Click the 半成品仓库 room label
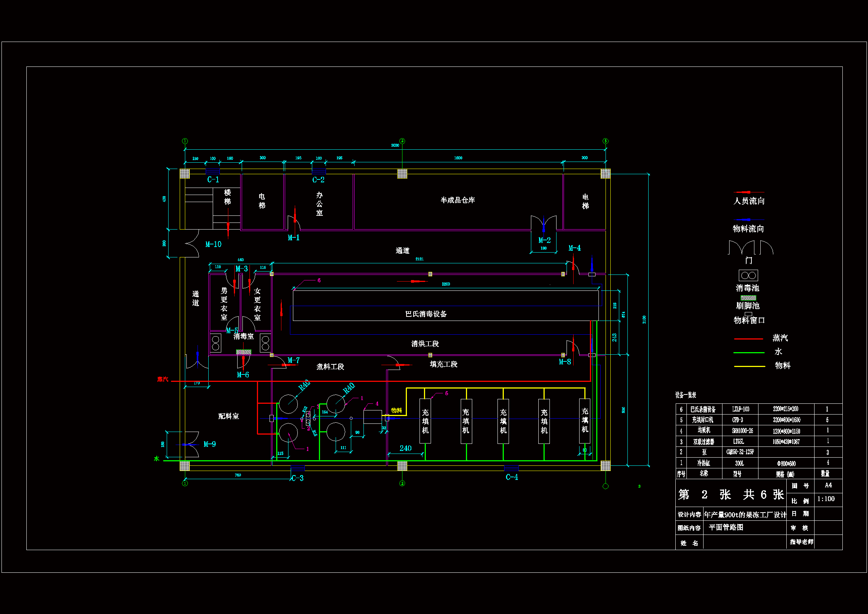Image resolution: width=868 pixels, height=614 pixels. click(457, 200)
